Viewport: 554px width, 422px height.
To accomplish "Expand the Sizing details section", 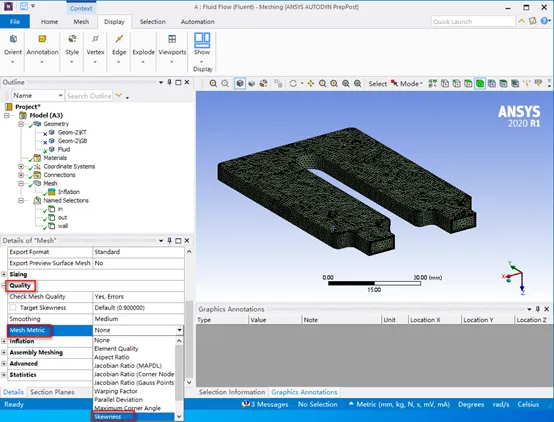I will coord(4,274).
